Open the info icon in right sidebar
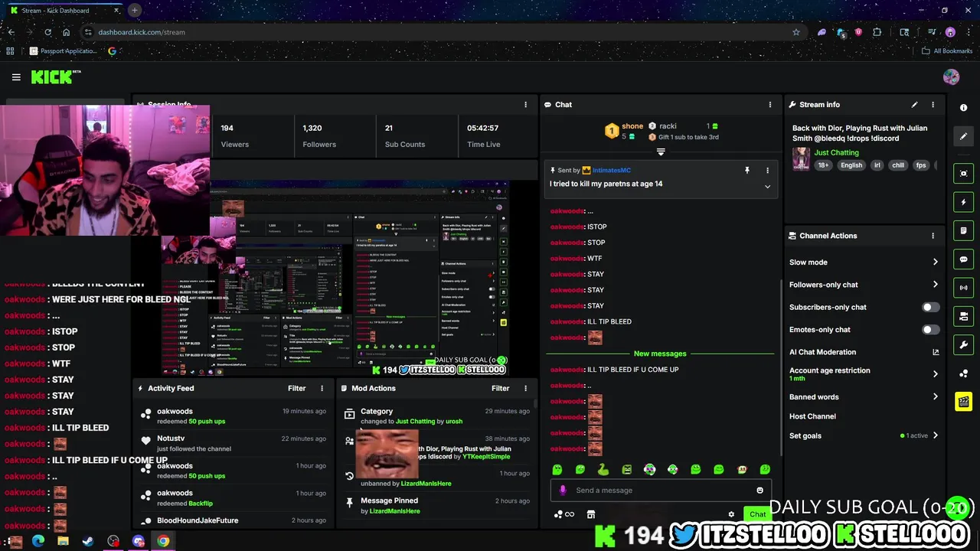980x551 pixels. [963, 108]
